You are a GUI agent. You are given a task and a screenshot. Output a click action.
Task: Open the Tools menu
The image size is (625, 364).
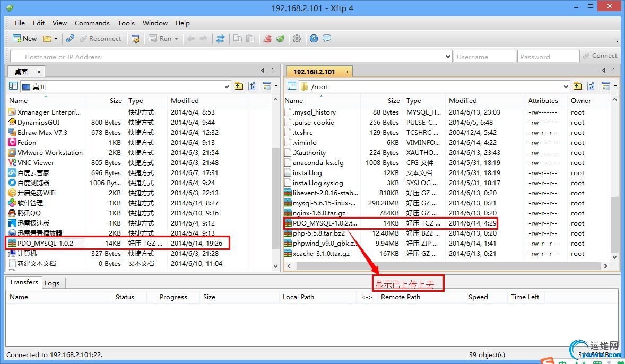[x=126, y=23]
